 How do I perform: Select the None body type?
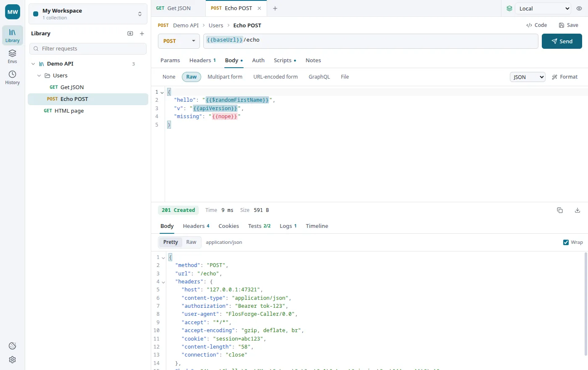tap(169, 77)
